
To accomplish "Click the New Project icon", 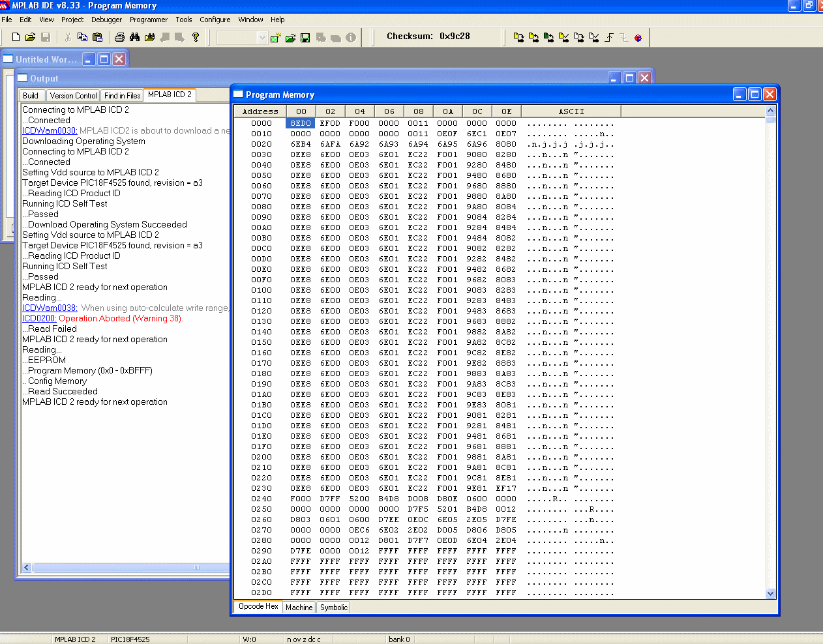I will 276,37.
